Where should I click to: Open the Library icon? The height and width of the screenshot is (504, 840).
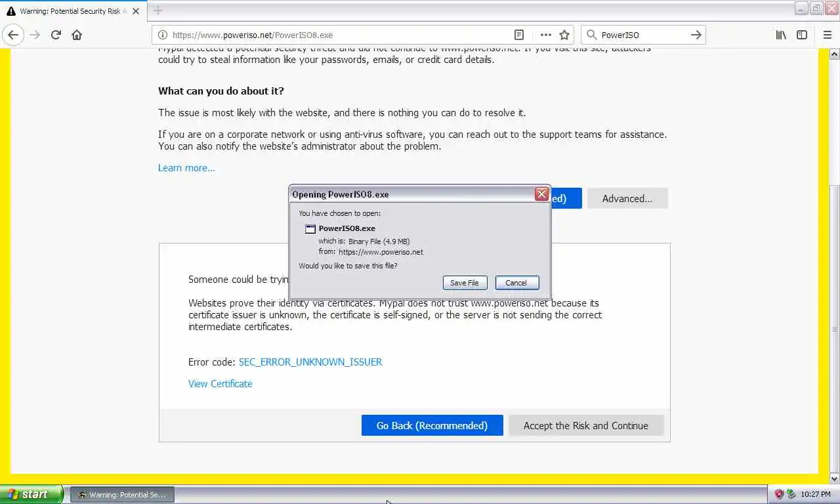[x=781, y=35]
